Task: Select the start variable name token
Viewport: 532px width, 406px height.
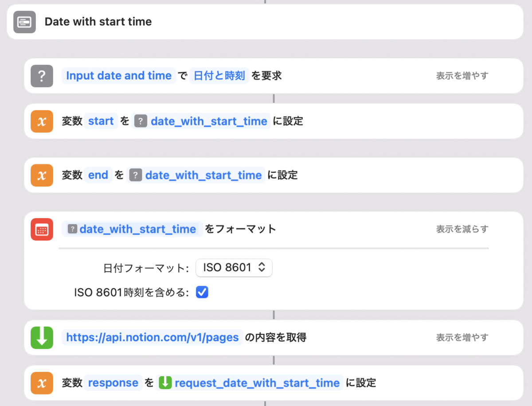Action: click(x=100, y=121)
